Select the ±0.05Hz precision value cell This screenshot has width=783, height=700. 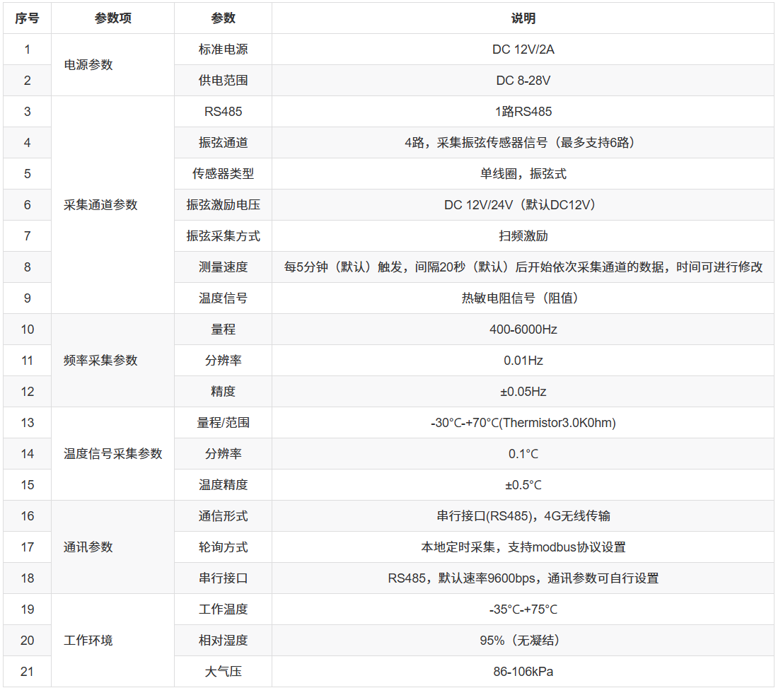[522, 391]
